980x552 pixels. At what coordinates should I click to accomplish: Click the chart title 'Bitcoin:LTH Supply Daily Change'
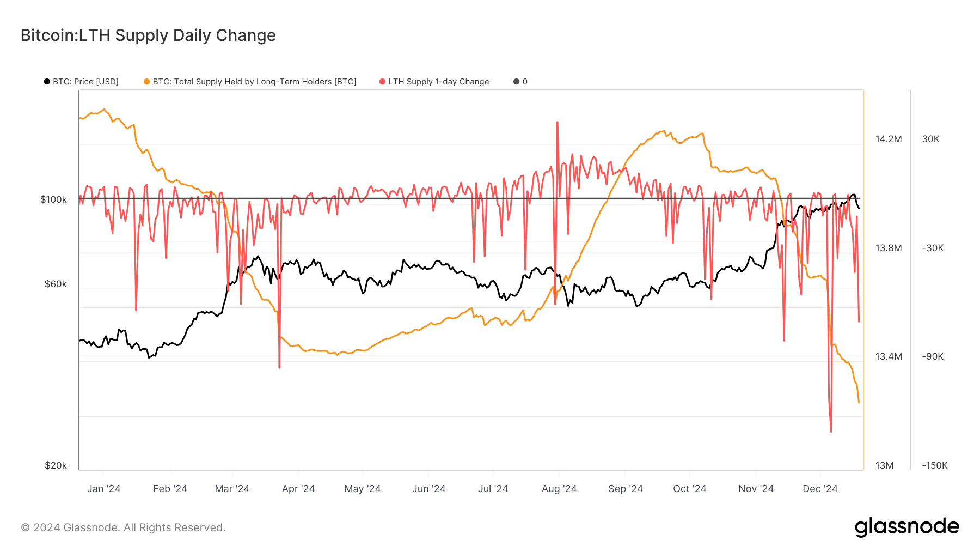pyautogui.click(x=148, y=35)
